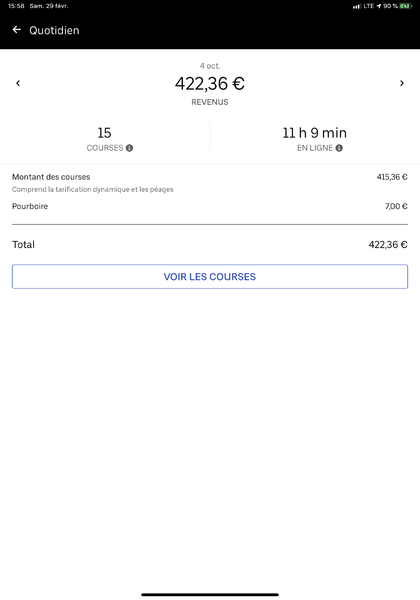420x600 pixels.
Task: Tap the cellular signal bars icon
Action: 357,7
